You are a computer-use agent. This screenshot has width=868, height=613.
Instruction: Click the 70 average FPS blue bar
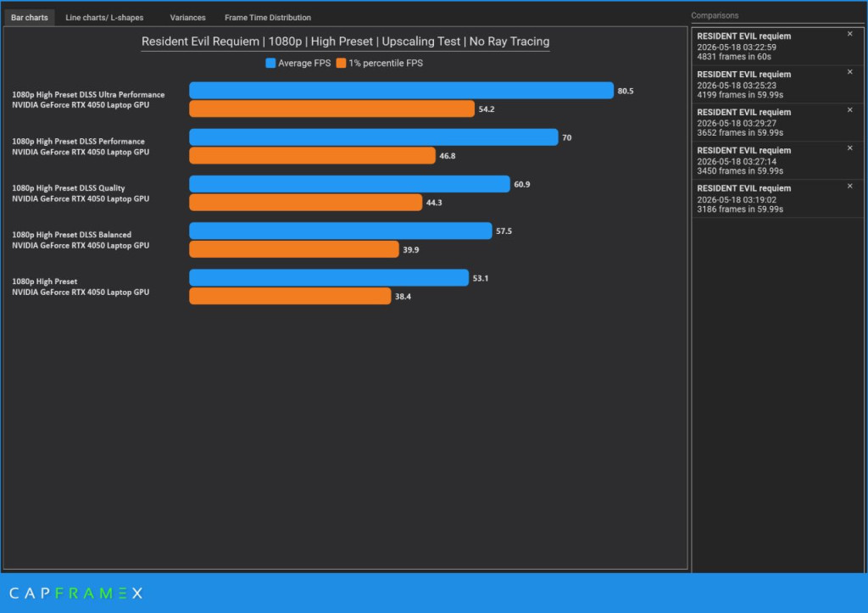374,137
